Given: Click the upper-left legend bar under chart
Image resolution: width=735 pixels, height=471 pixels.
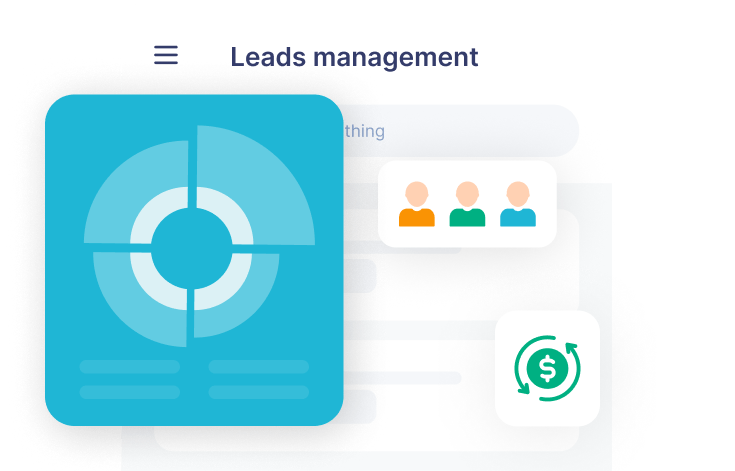Looking at the screenshot, I should [x=130, y=367].
